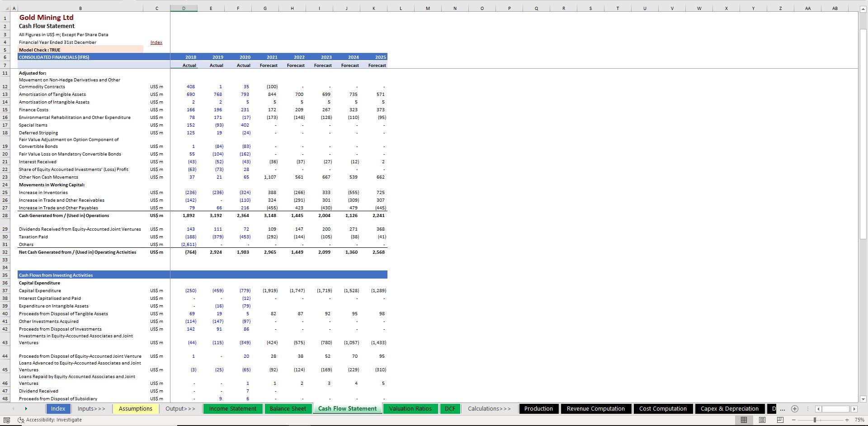This screenshot has width=868, height=426.
Task: Click the horizontal scrollbar right arrow
Action: (x=854, y=409)
